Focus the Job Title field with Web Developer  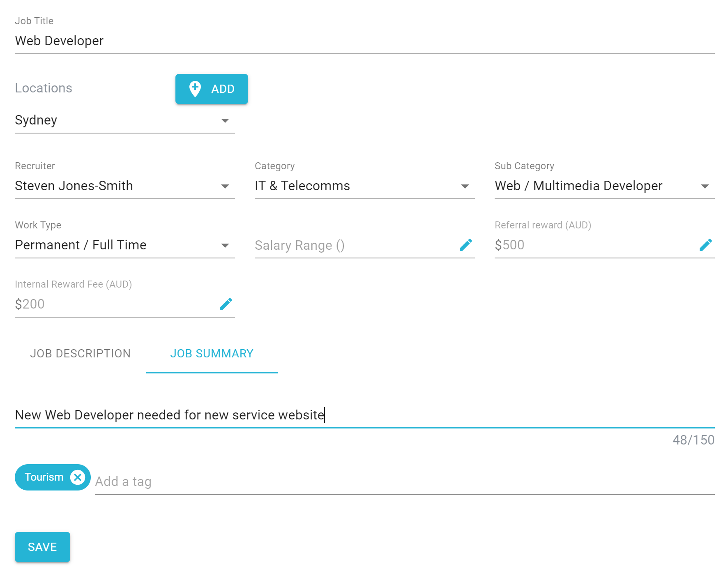point(365,41)
